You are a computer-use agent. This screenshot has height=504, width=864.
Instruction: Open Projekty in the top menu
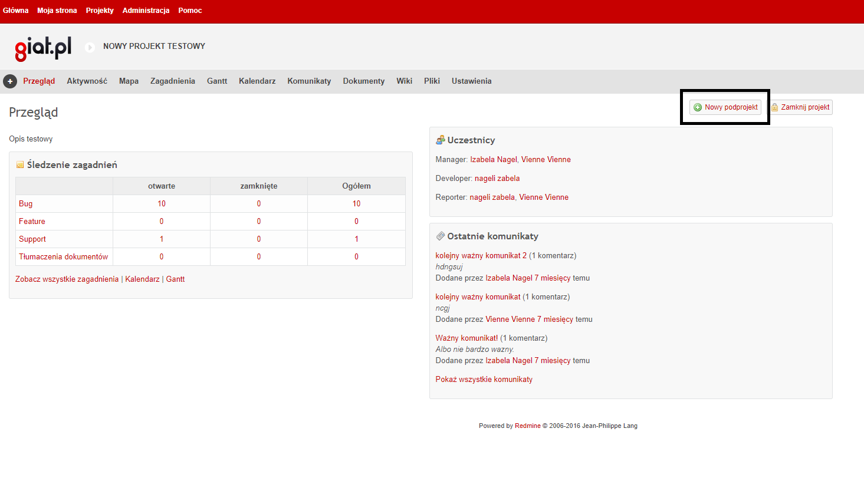[x=100, y=11]
